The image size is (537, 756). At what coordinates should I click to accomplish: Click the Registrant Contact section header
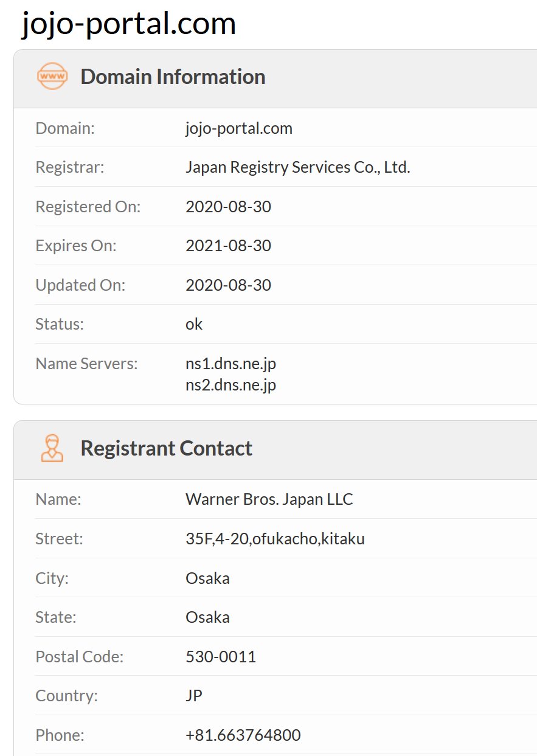[x=166, y=448]
